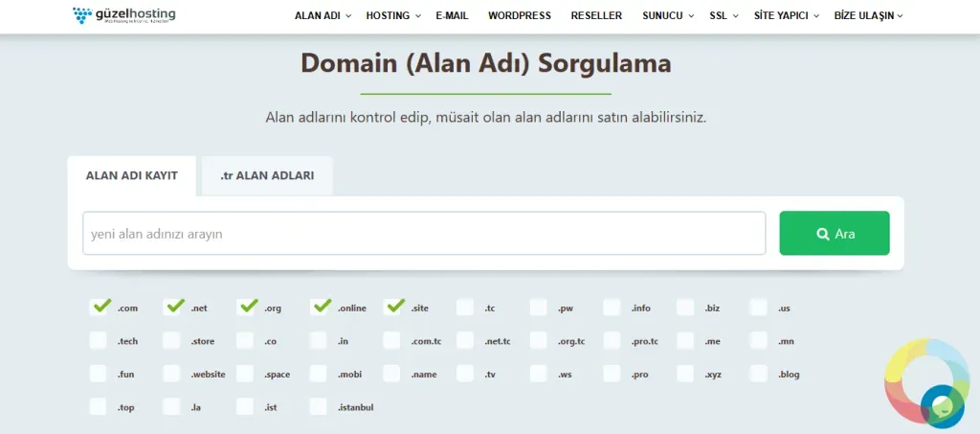Screen dimensions: 980x434
Task: Enable the .website extension checkbox
Action: tap(172, 374)
